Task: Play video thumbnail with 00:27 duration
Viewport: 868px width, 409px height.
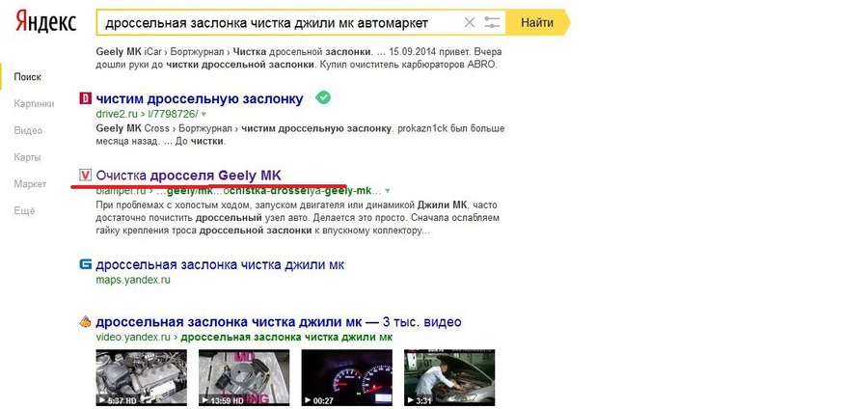Action: 346,377
